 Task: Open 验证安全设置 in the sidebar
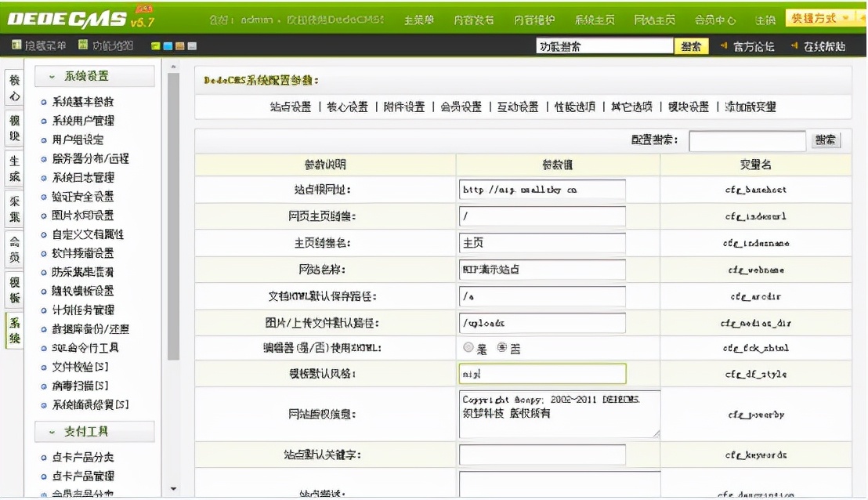pos(82,197)
